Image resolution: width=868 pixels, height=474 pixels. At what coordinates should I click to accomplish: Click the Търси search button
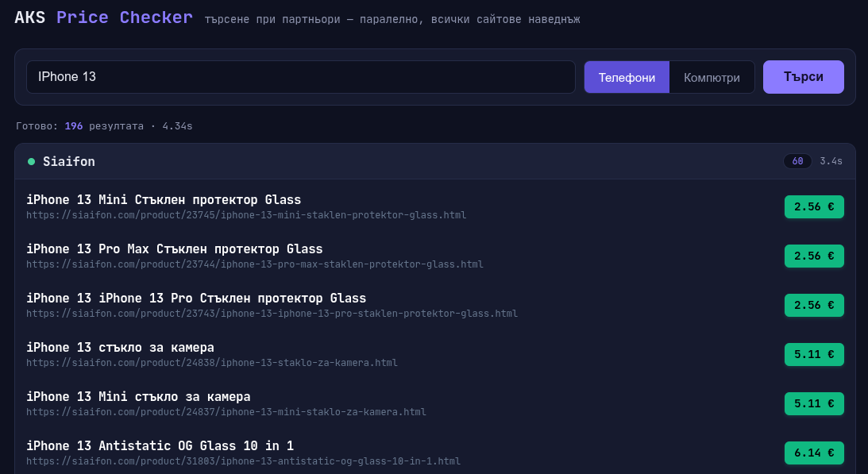[x=803, y=77]
